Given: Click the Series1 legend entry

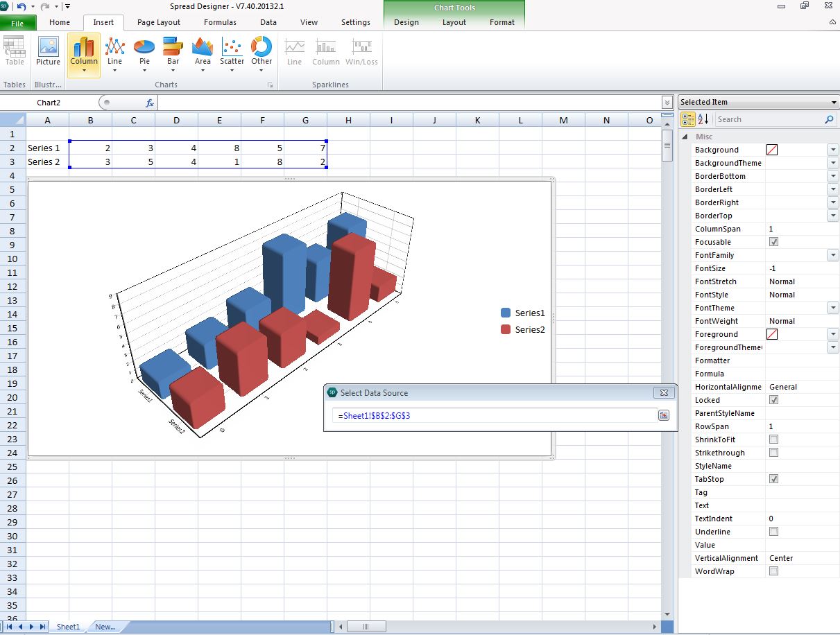Looking at the screenshot, I should pyautogui.click(x=523, y=313).
